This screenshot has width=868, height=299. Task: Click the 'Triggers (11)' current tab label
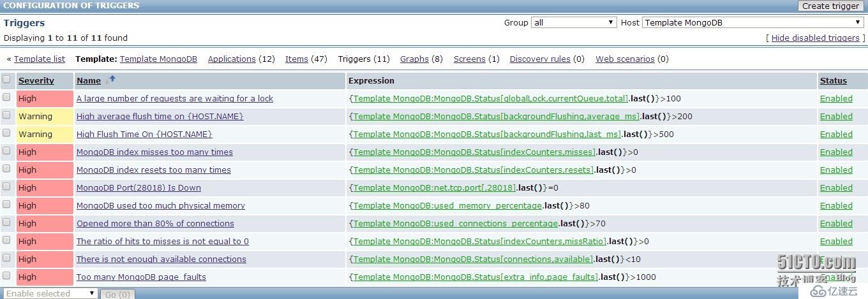click(x=364, y=59)
